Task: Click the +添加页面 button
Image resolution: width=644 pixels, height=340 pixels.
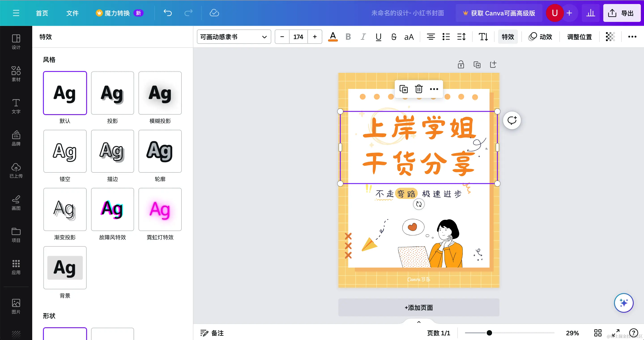Action: tap(418, 307)
